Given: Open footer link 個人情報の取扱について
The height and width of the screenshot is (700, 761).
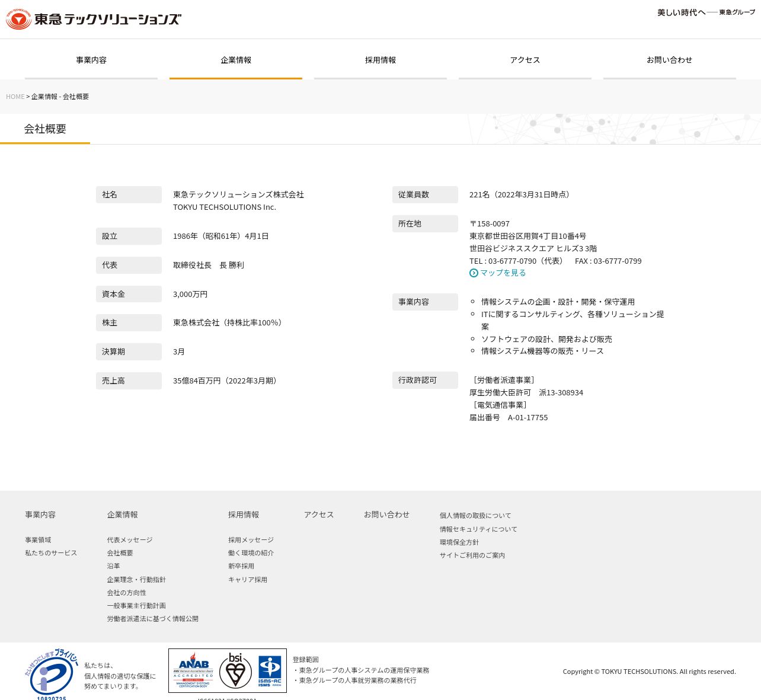Looking at the screenshot, I should pyautogui.click(x=475, y=516).
